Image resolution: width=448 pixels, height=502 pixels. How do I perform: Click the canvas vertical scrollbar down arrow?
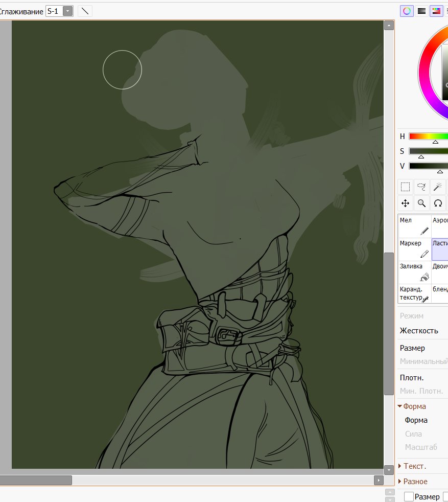[389, 470]
